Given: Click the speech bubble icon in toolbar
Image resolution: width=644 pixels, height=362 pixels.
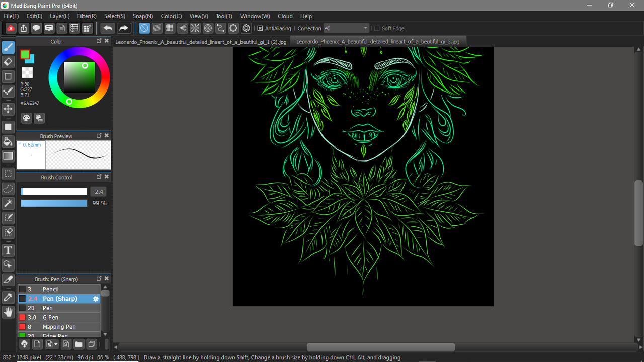Looking at the screenshot, I should (36, 28).
